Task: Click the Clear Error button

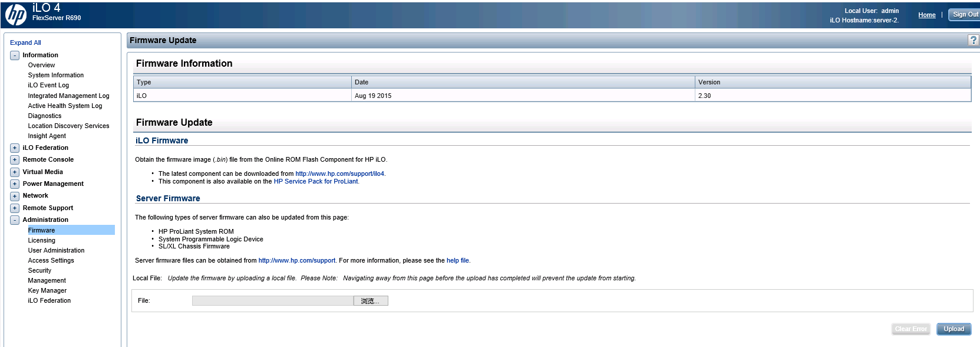Action: point(911,329)
